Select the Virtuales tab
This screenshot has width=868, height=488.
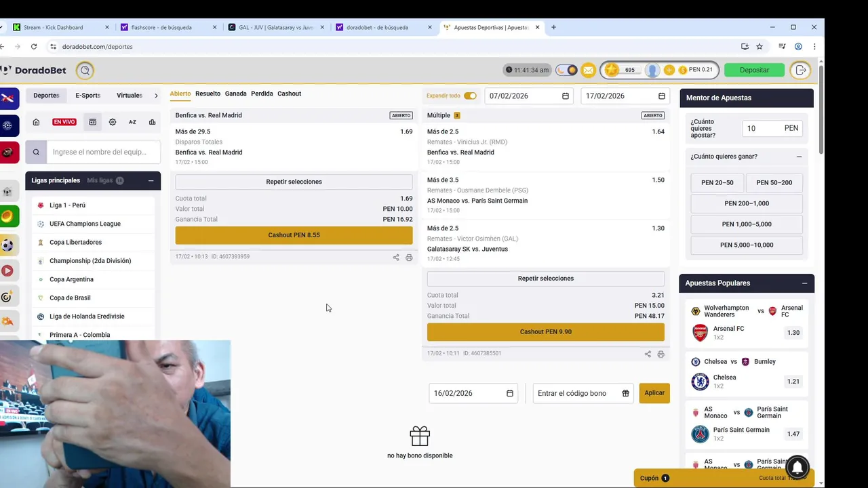[130, 96]
